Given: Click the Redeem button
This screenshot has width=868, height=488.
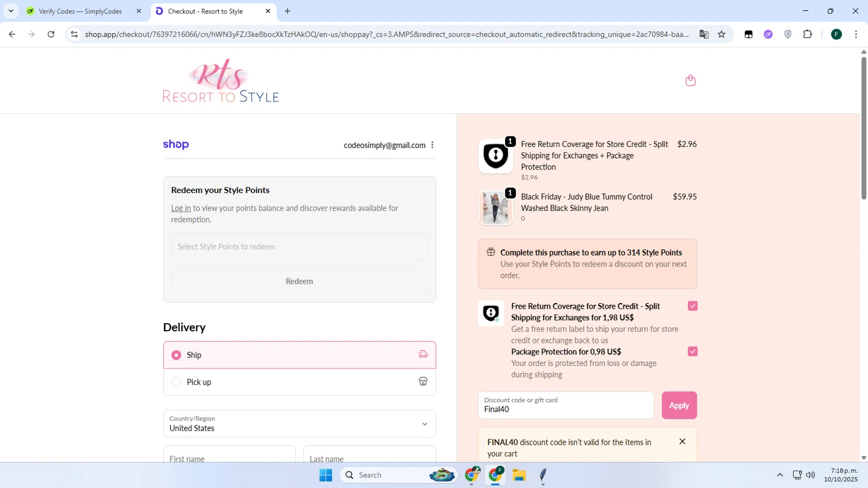Looking at the screenshot, I should pyautogui.click(x=299, y=281).
